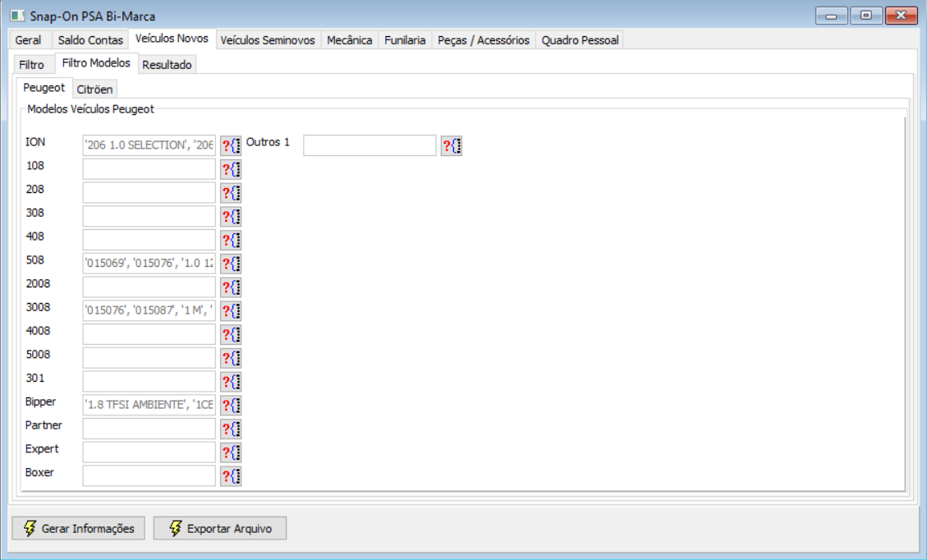927x560 pixels.
Task: Click the 208 models input field
Action: tap(149, 193)
